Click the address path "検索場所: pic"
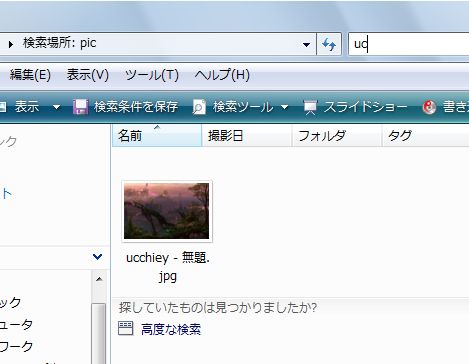 (59, 43)
